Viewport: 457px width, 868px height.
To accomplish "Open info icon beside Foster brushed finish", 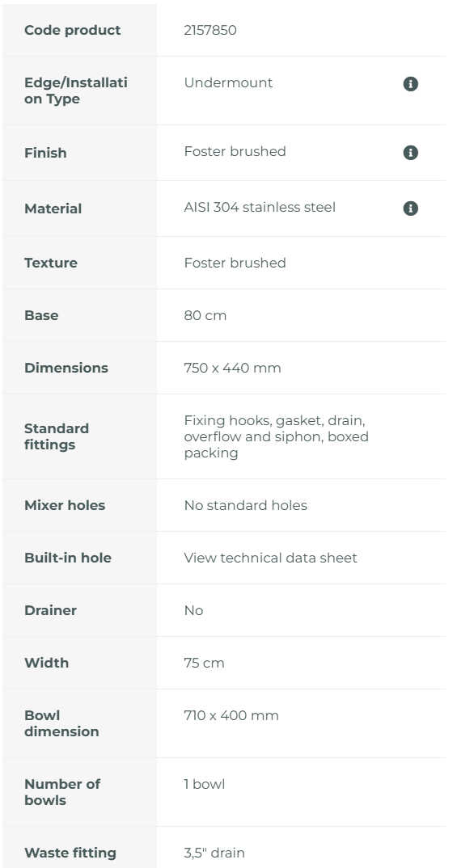I will click(x=410, y=153).
